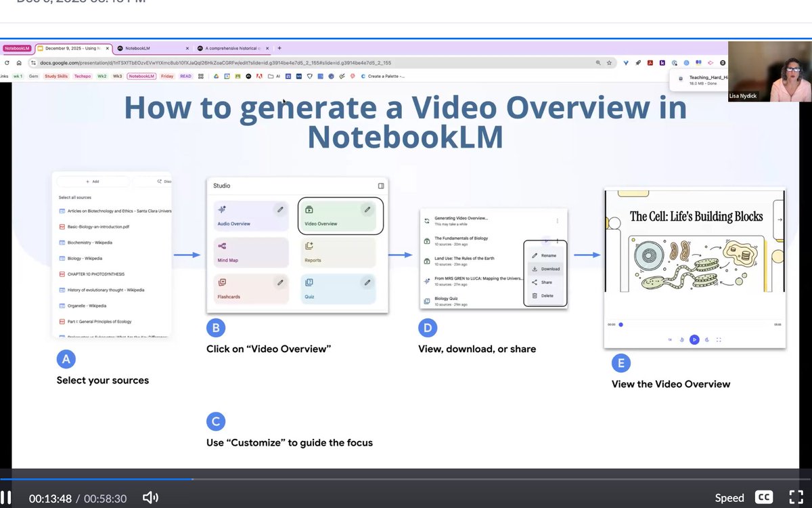Collapse the NotebookLM tab group
This screenshot has width=812, height=508.
click(18, 48)
